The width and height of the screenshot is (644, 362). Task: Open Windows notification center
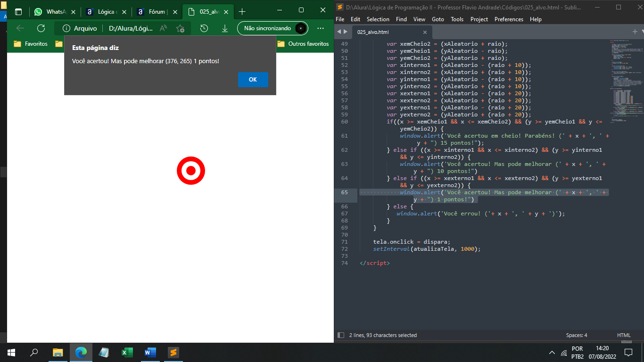(628, 352)
